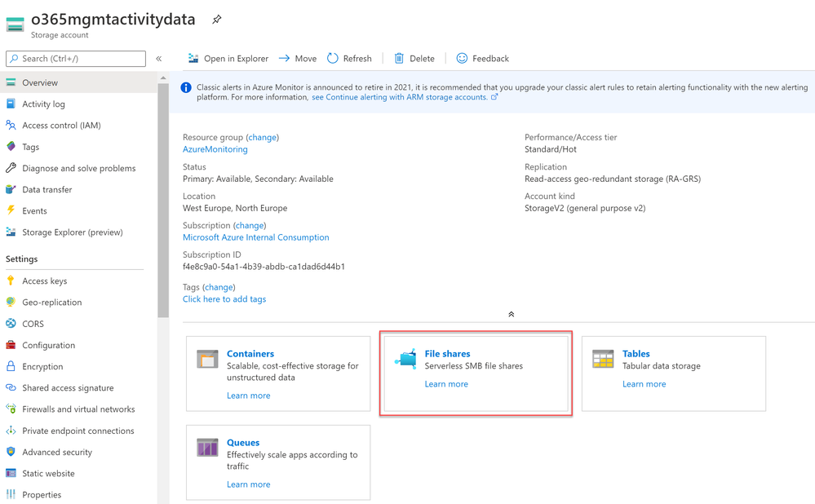
Task: Click the Tables grid icon
Action: (x=603, y=359)
